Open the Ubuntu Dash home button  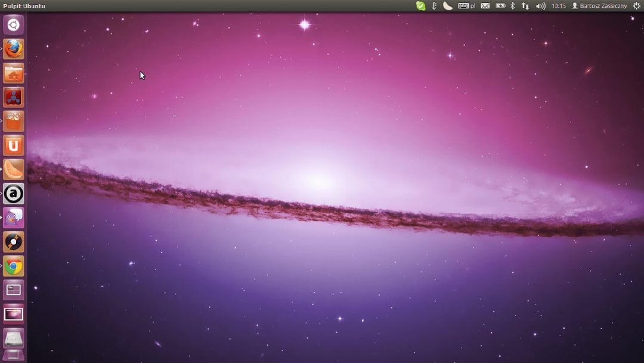tap(13, 25)
